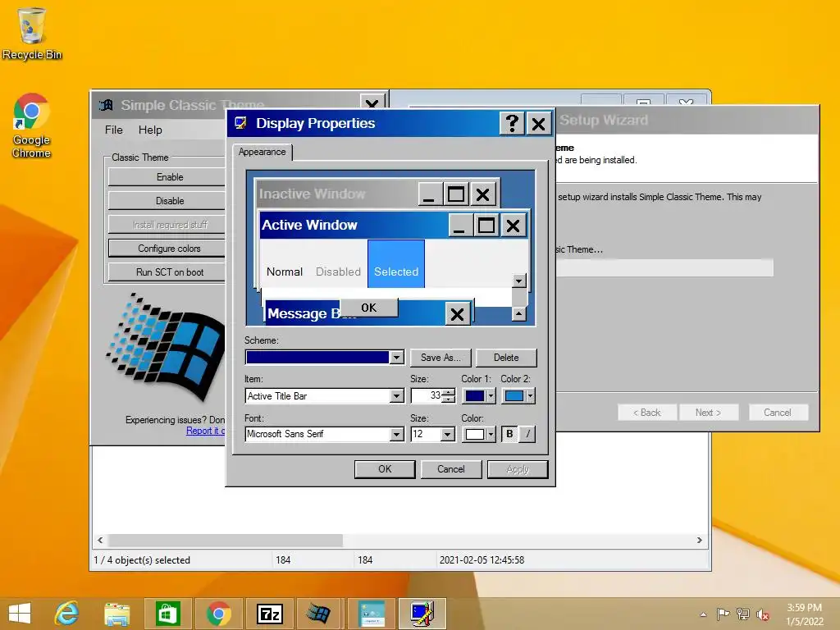Increase the item Size stepper value
The height and width of the screenshot is (630, 840).
tap(449, 392)
